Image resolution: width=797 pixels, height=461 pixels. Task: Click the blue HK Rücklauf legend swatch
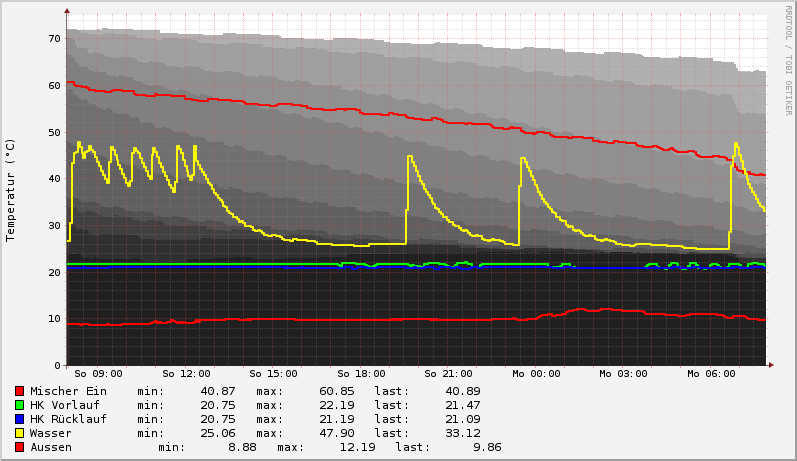click(19, 419)
